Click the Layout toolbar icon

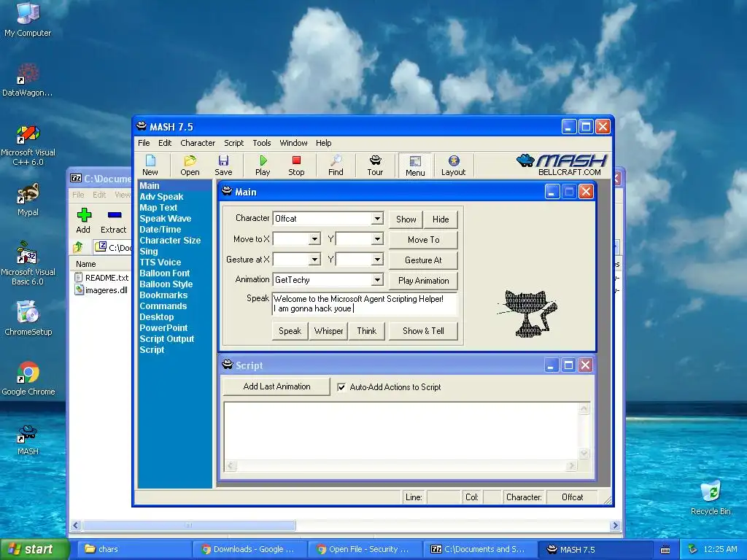(453, 166)
